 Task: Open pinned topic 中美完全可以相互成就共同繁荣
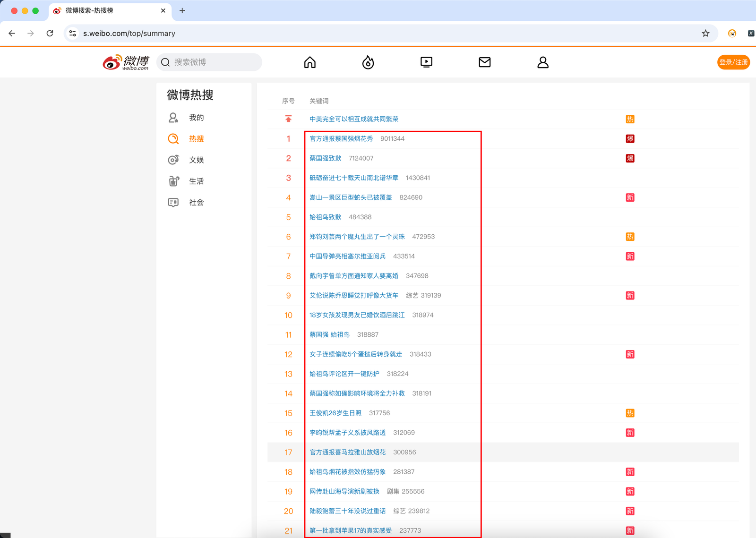354,119
